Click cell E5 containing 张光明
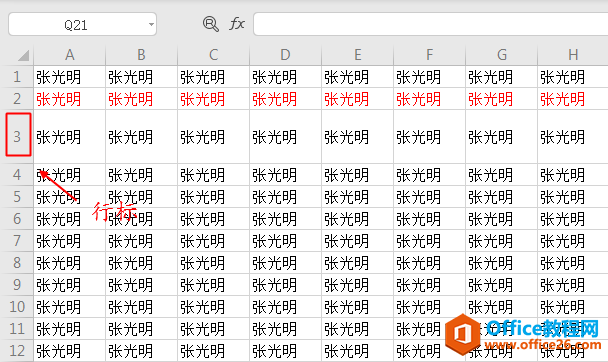This screenshot has width=608, height=362. click(x=358, y=197)
